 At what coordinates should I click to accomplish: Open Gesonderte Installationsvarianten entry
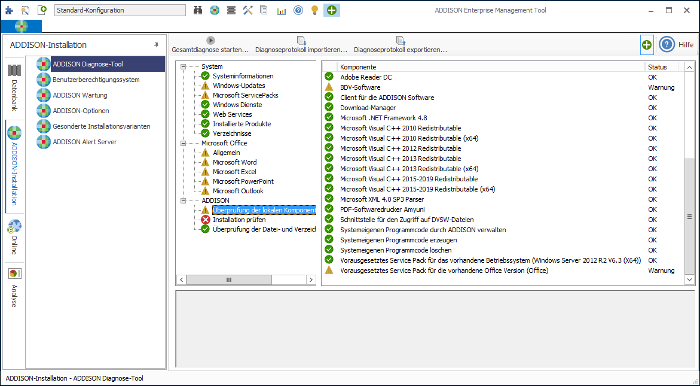pyautogui.click(x=101, y=126)
